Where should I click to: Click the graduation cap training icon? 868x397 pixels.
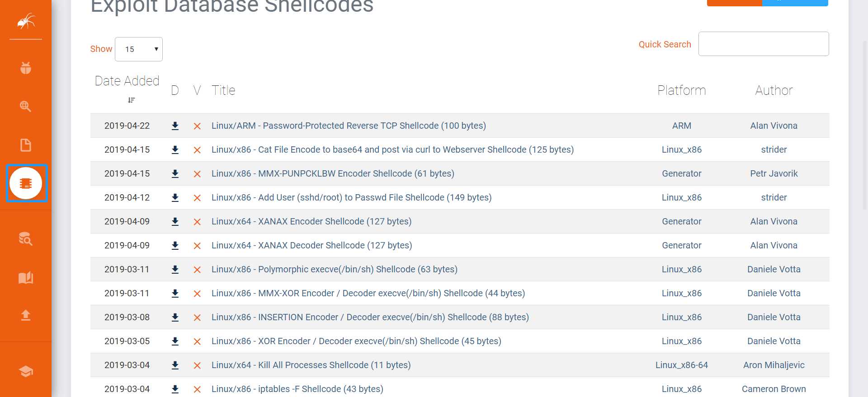26,371
